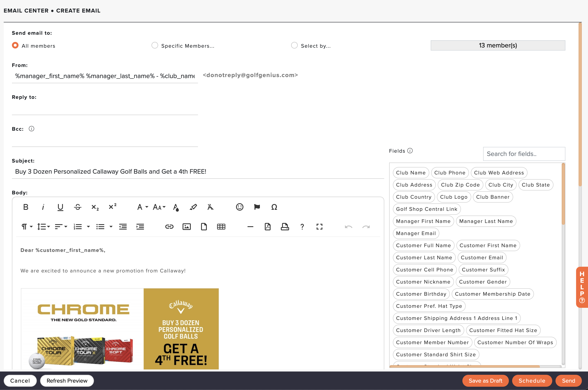Insert the Golf Shop Central Link field
588x390 pixels.
coord(427,209)
